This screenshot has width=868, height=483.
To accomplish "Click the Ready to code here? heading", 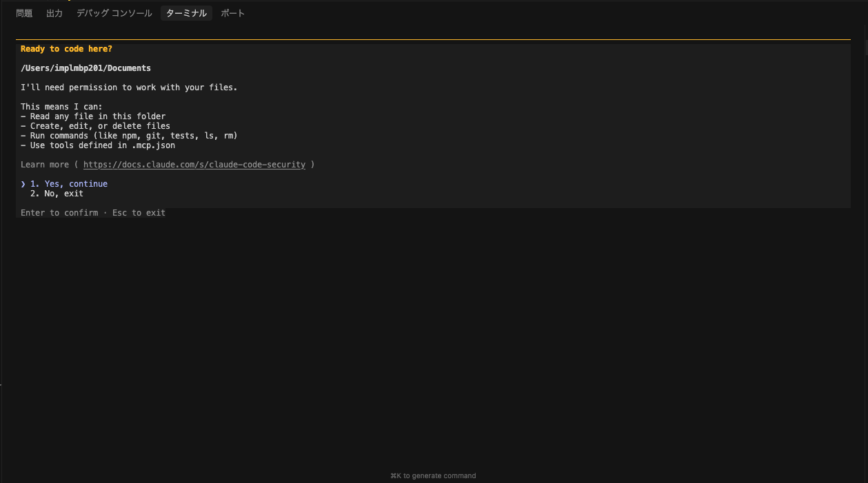I will click(66, 49).
